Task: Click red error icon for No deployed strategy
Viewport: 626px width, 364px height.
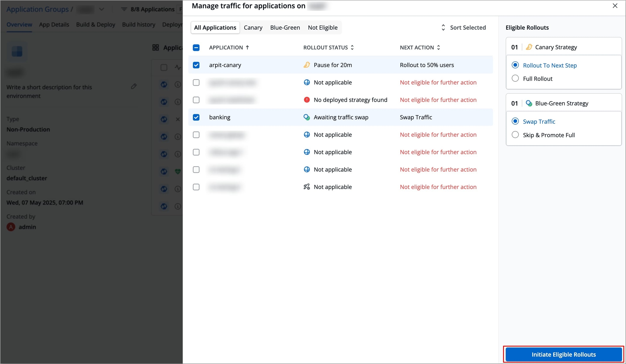Action: [306, 100]
